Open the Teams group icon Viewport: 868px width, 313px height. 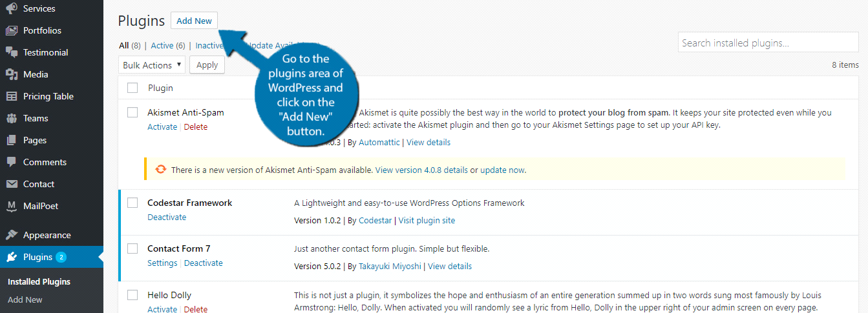click(12, 118)
